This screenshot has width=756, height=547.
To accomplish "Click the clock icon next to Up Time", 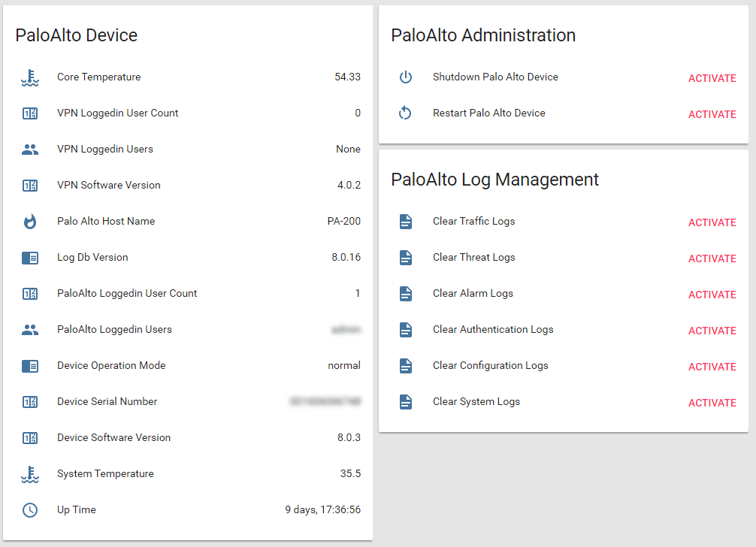I will (30, 510).
